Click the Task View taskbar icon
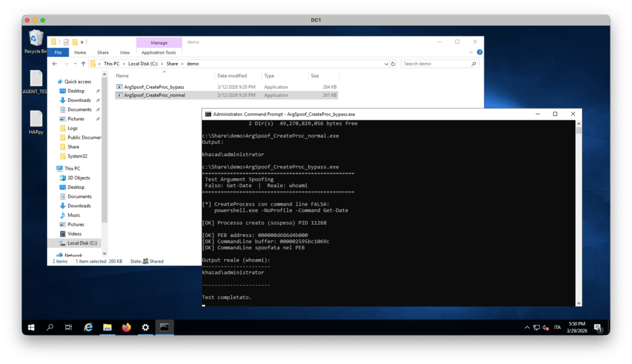 coord(69,328)
